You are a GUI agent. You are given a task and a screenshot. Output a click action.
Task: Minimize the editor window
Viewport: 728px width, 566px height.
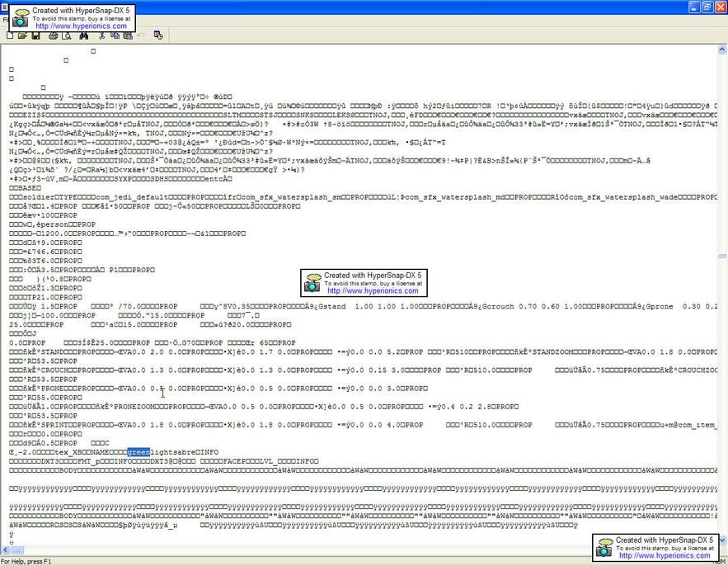point(694,7)
